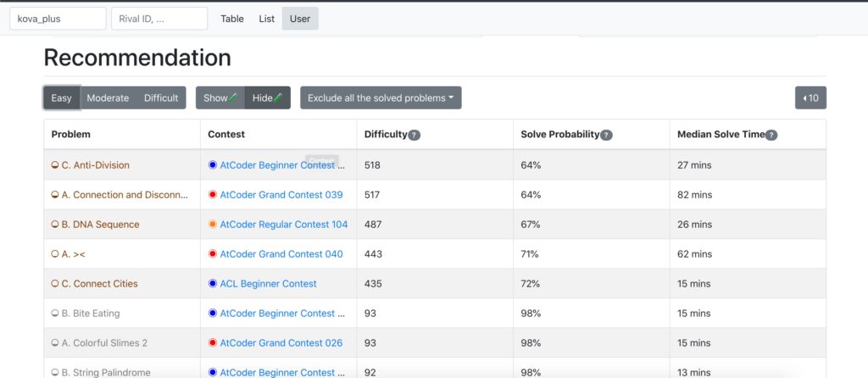Click the difficulty circle beside B. Bite Eating

point(55,314)
